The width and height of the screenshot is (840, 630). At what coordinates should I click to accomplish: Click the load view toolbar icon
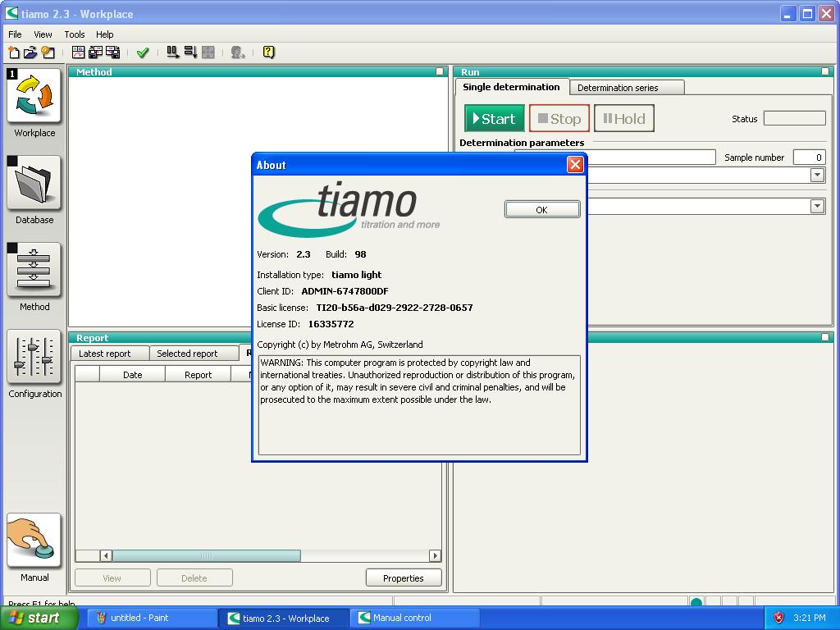coord(95,52)
